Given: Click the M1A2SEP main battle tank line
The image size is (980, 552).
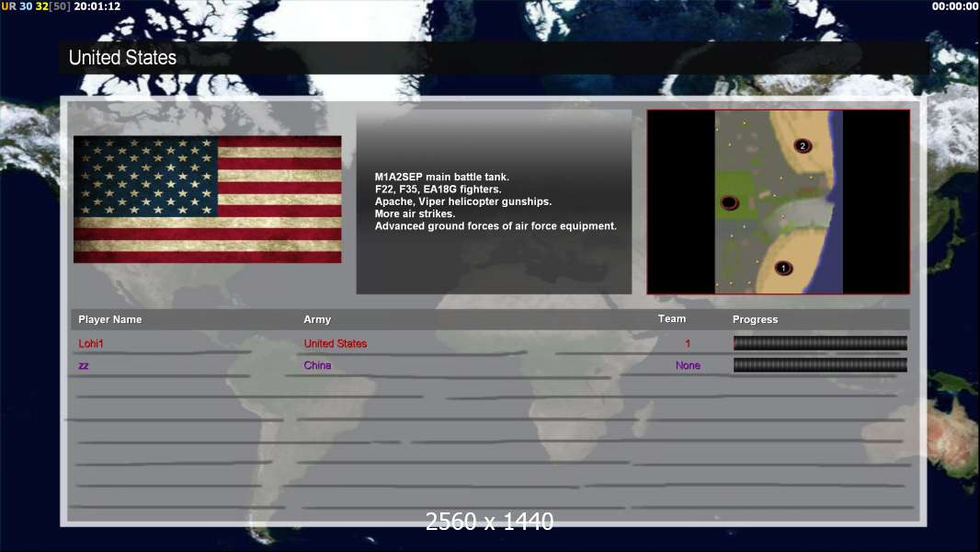Looking at the screenshot, I should click(x=442, y=177).
